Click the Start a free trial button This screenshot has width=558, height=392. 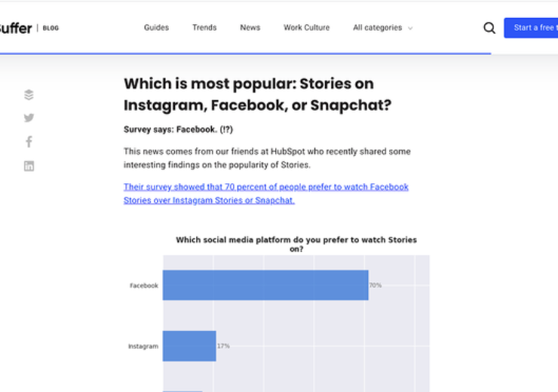(532, 28)
